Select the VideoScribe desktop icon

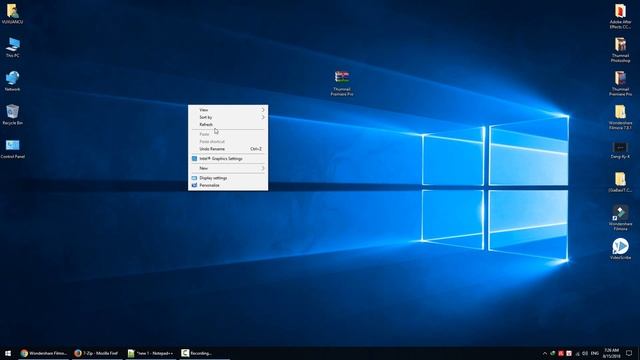[620, 249]
